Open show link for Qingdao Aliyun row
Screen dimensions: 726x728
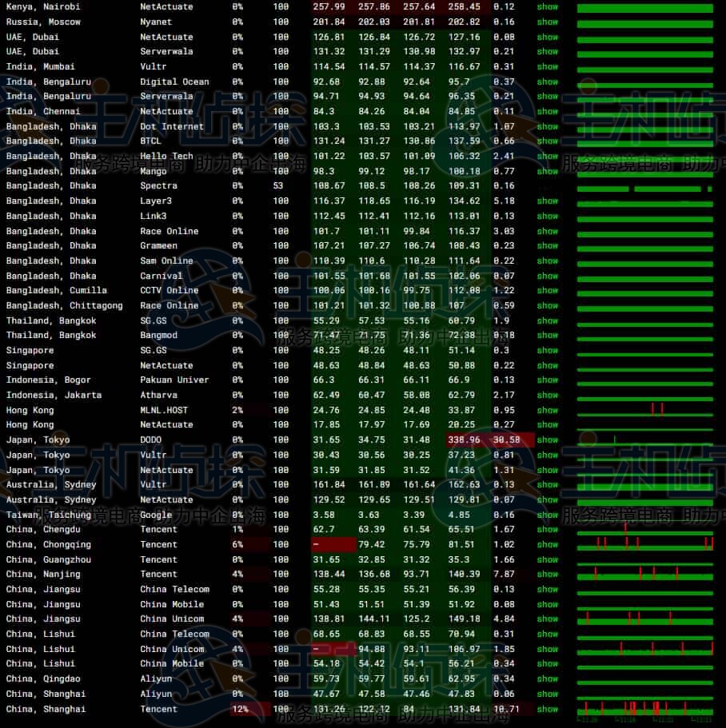coord(547,678)
